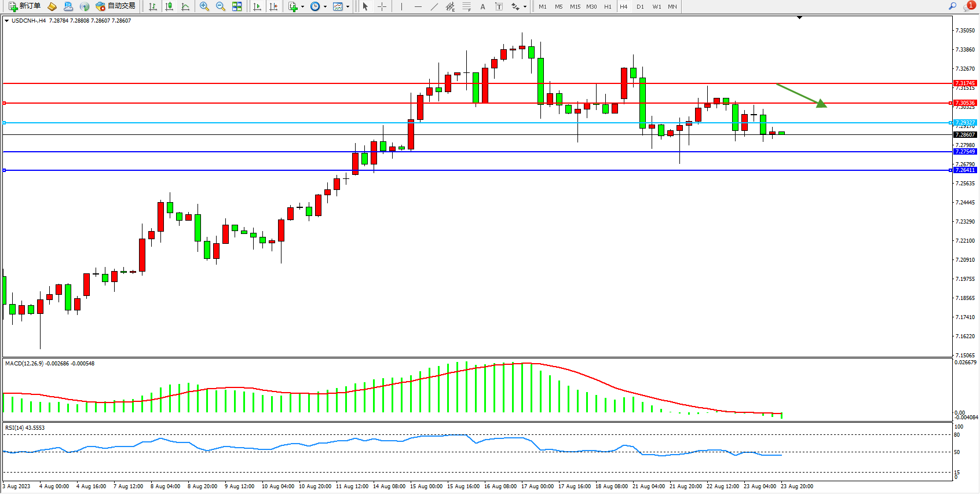
Task: Open the periodicity clock dropdown arrow
Action: tap(325, 7)
